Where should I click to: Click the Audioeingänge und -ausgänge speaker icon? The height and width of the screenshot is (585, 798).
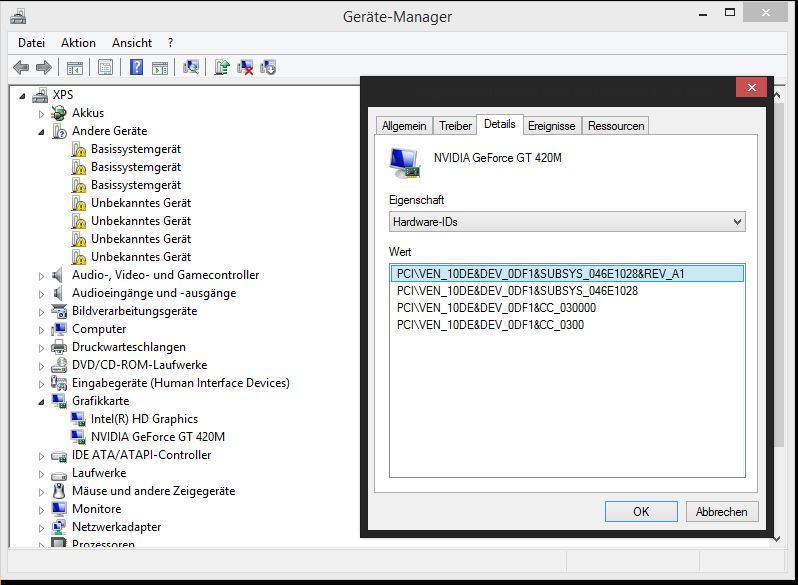point(58,293)
